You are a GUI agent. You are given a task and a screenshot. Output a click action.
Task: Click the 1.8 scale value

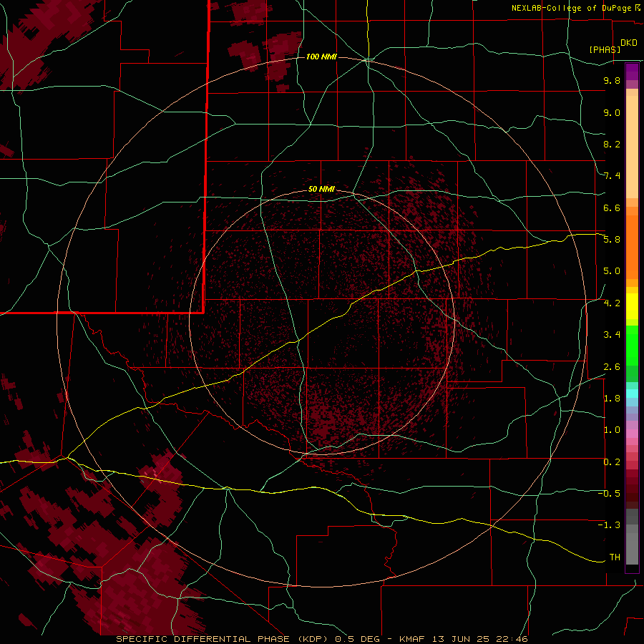[x=612, y=399]
